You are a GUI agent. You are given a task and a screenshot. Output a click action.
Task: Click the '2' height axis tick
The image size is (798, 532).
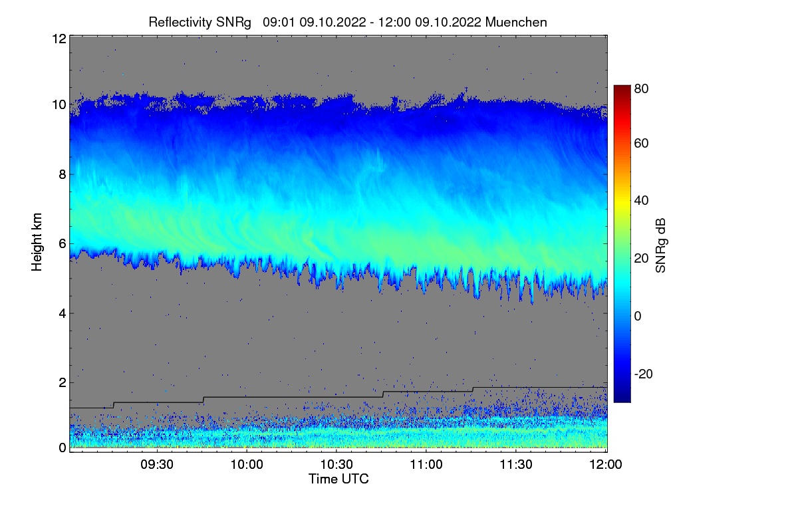point(62,382)
